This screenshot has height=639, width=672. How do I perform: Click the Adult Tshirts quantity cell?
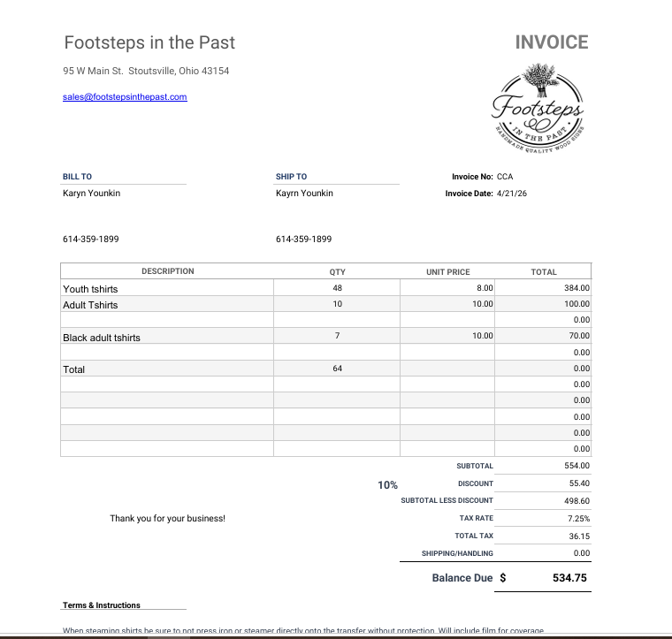point(337,304)
